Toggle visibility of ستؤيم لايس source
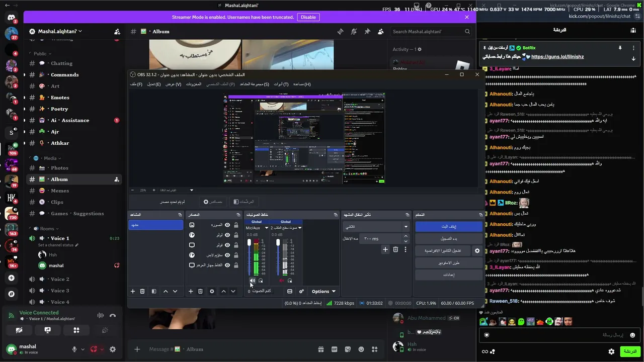The height and width of the screenshot is (362, 644). 227,255
